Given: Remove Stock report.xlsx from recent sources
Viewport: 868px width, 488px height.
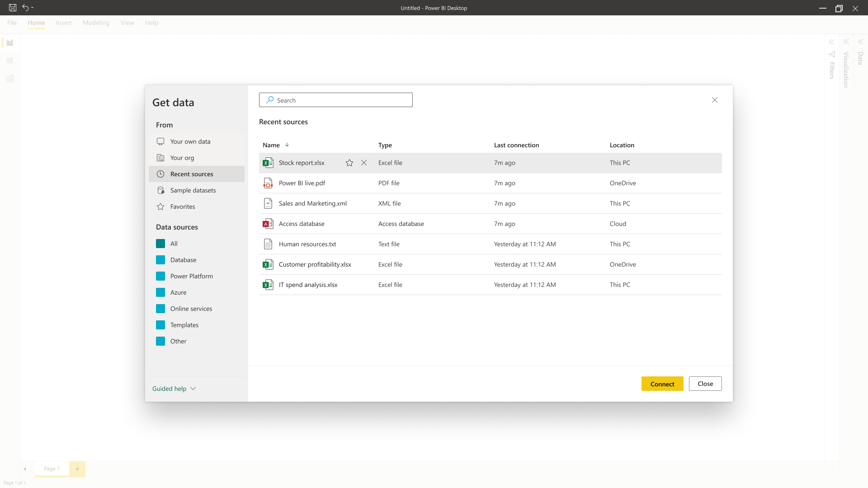Looking at the screenshot, I should (x=364, y=163).
